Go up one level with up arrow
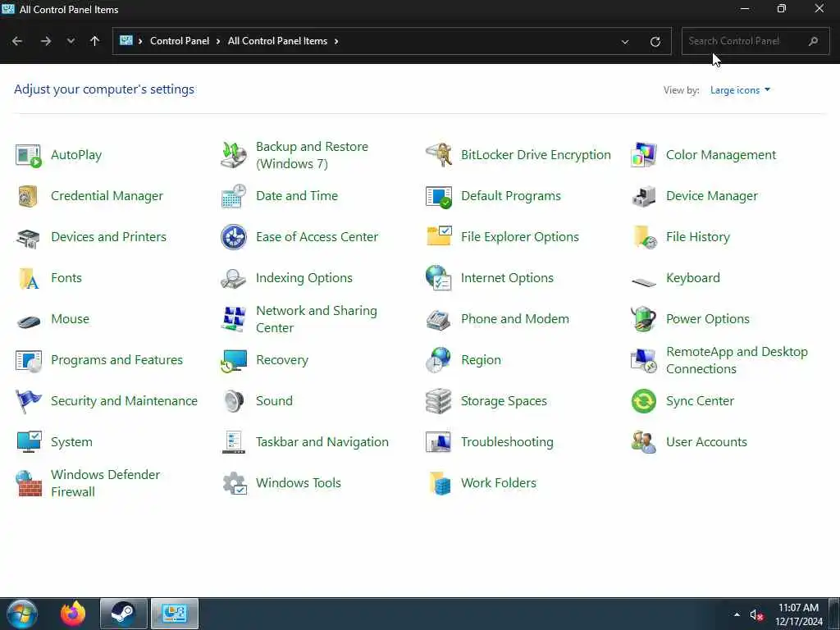Viewport: 840px width, 630px height. [95, 41]
